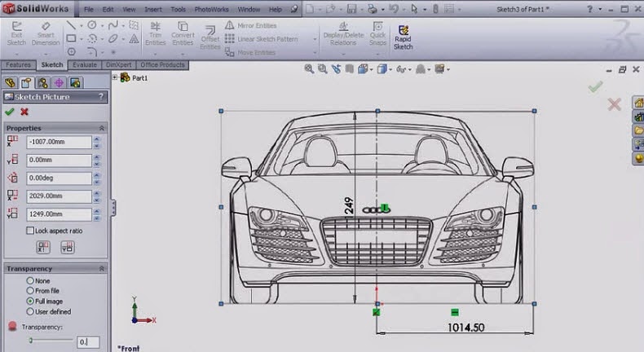Open the PhotoWorks menu

(211, 9)
